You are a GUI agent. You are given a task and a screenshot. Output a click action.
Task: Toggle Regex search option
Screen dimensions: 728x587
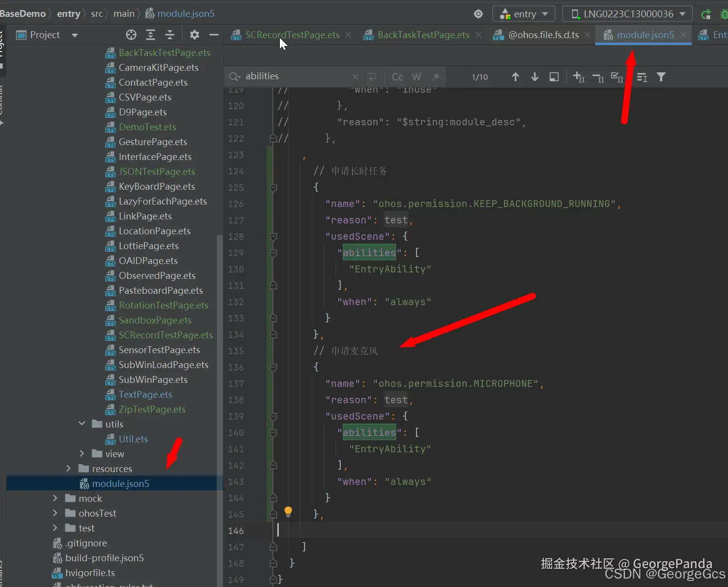[436, 77]
